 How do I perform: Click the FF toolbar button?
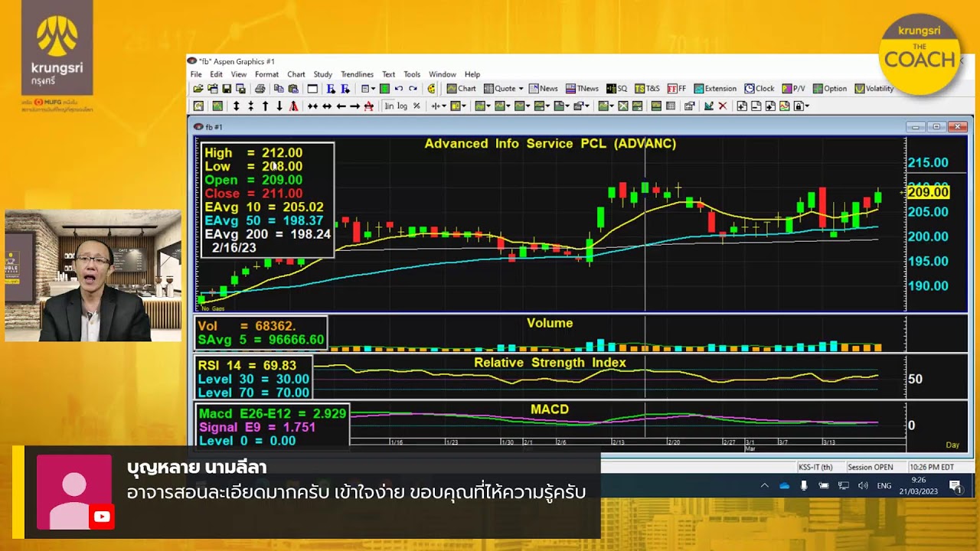pos(677,89)
